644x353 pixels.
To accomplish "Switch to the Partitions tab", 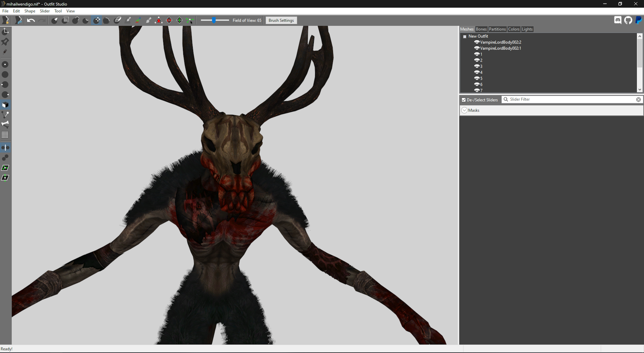I will click(497, 29).
